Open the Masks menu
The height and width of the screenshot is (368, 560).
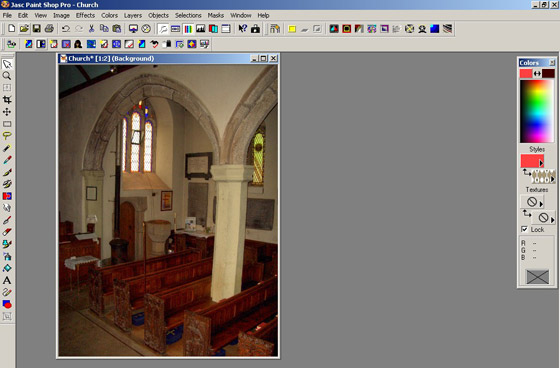(216, 15)
